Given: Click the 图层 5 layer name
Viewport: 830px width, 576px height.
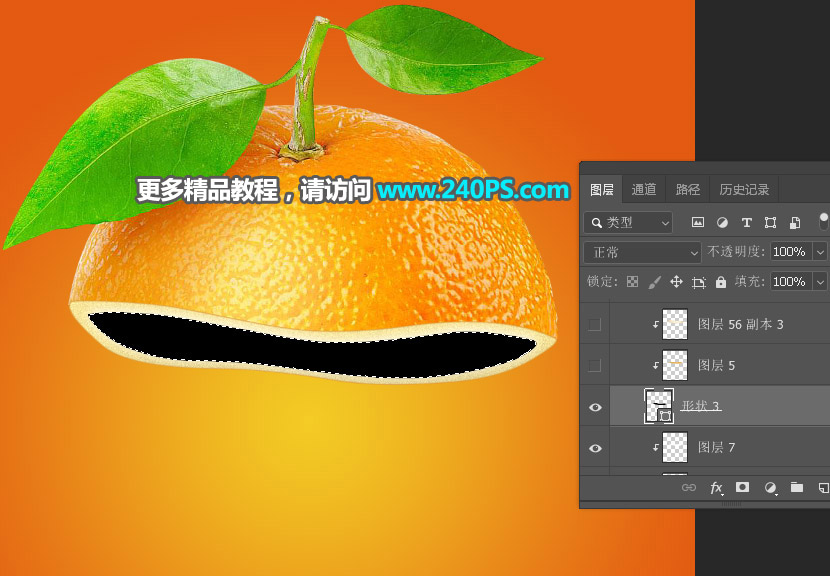Looking at the screenshot, I should click(716, 365).
